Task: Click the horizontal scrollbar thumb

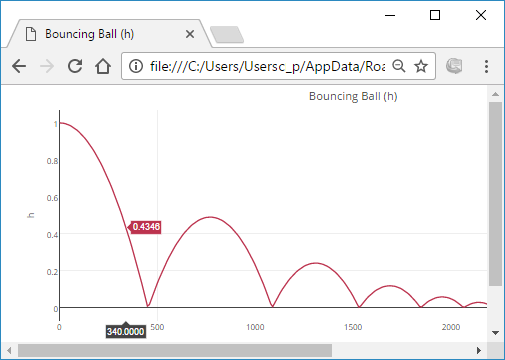Action: (x=175, y=350)
